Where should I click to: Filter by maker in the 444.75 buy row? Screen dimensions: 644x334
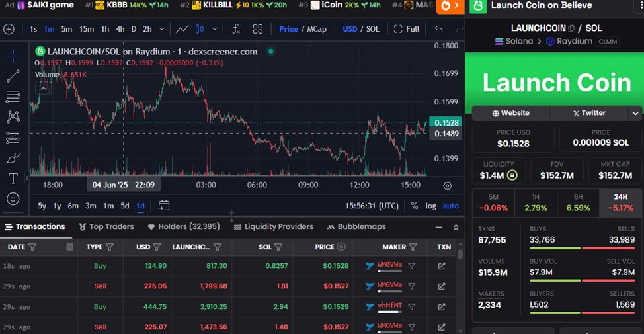tap(411, 306)
